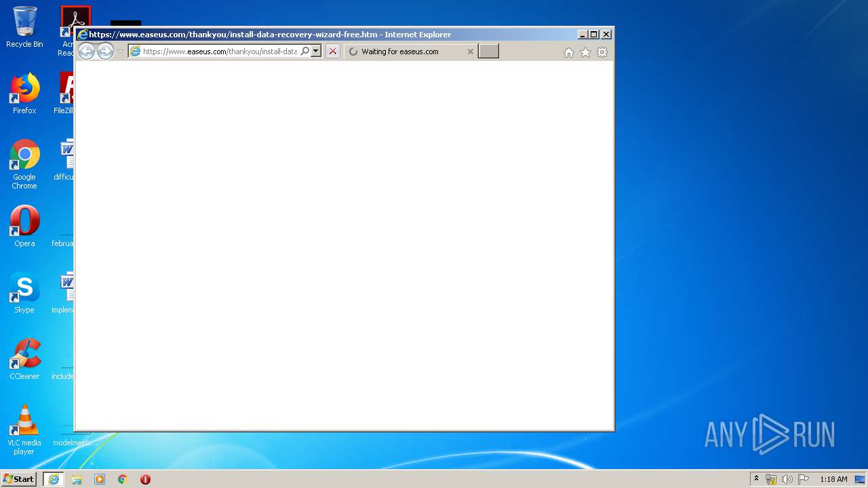Screen dimensions: 868x488
Task: Select the Firefox desktop shortcut
Action: point(24,94)
